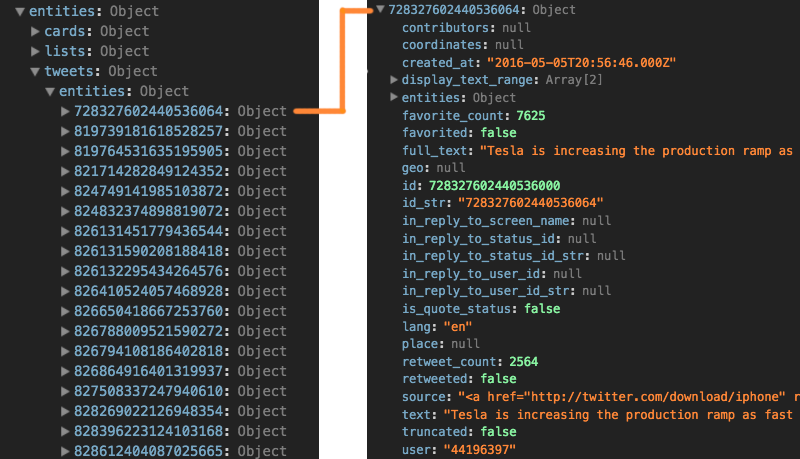Select the coordinates: null property
The width and height of the screenshot is (800, 459).
coord(463,45)
